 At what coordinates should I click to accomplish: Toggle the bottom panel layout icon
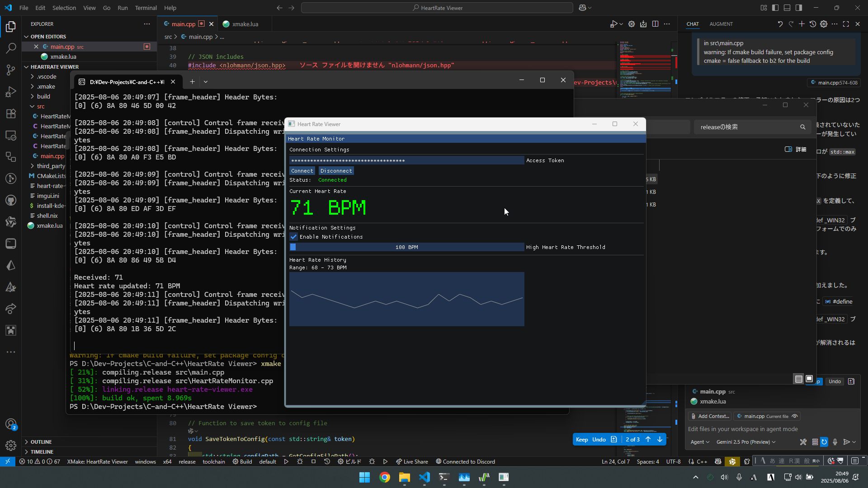point(787,8)
